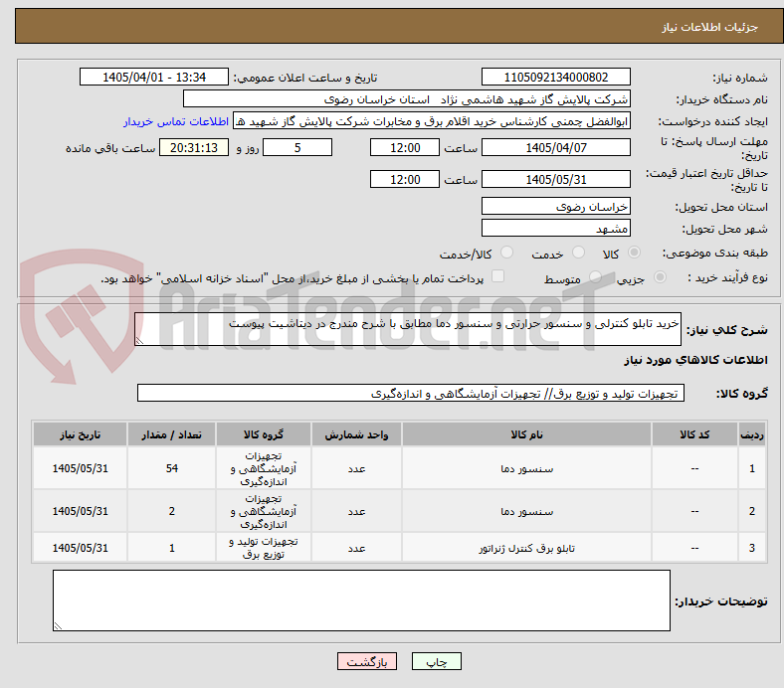Click the توضیحات خریدار textarea
The image size is (784, 688).
(x=361, y=601)
